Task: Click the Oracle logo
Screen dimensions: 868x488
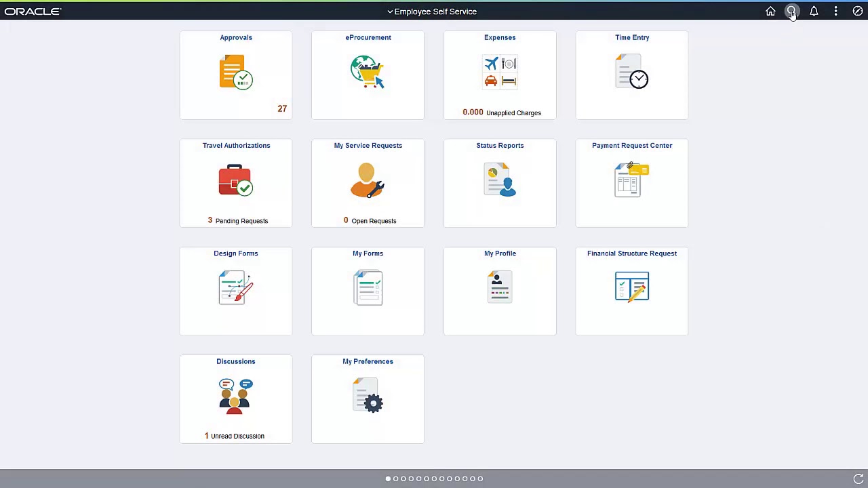Action: point(33,12)
